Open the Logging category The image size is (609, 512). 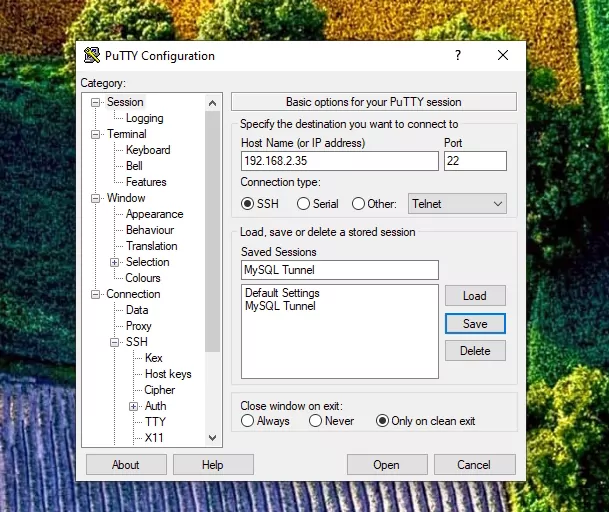[x=144, y=118]
